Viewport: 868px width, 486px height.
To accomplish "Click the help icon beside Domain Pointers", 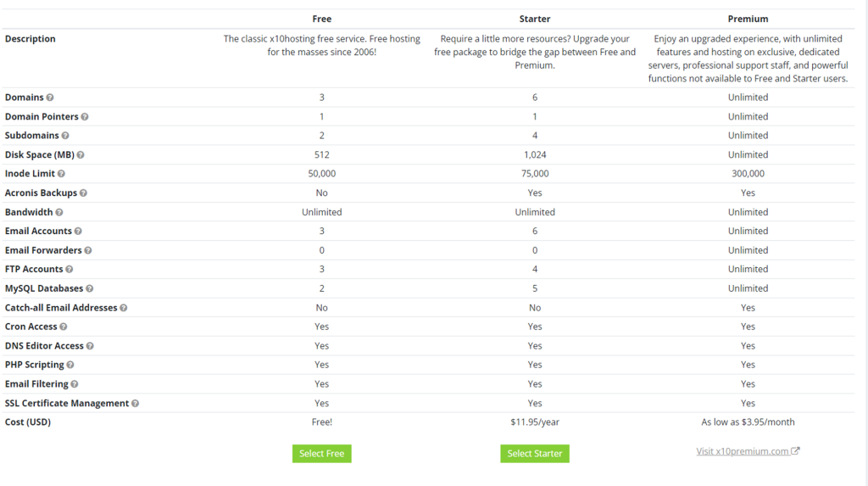I will (85, 117).
